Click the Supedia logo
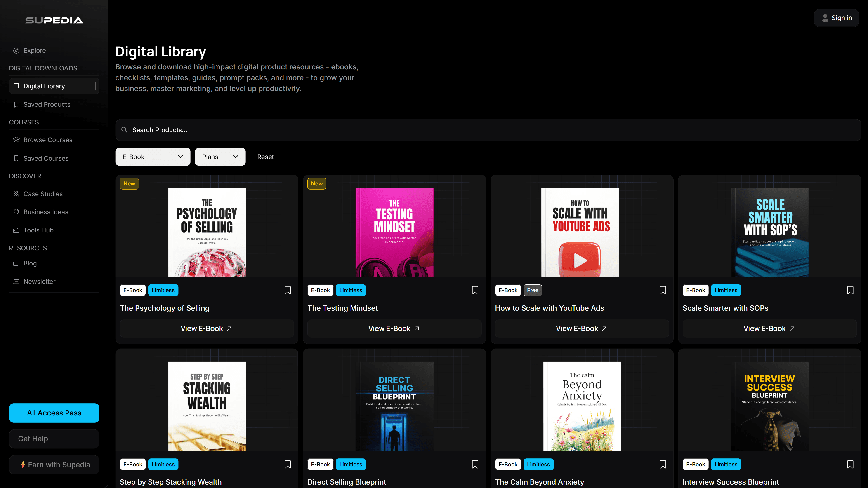 pos(54,20)
